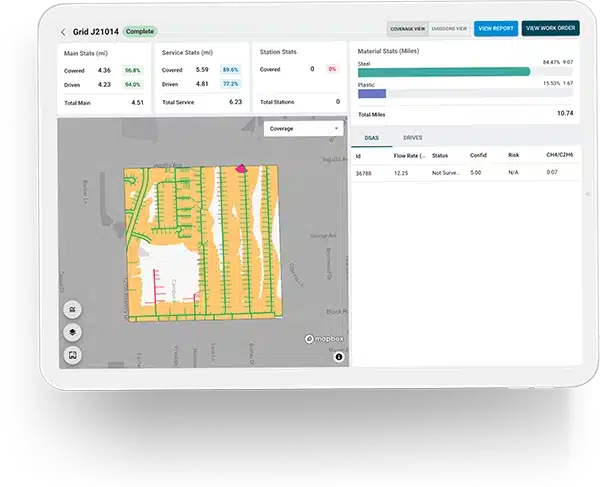Select table row with Id 36788

tap(465, 173)
